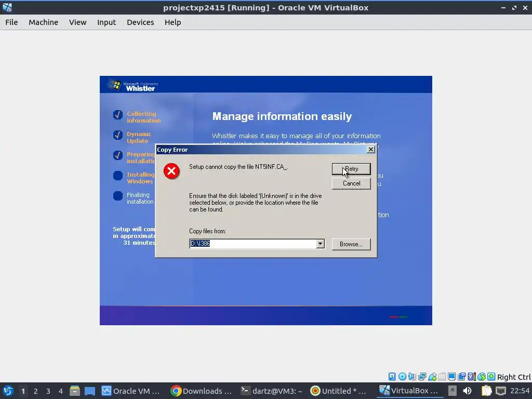Screen dimensions: 532x399
Task: Click the 'Setup cannot copy the file' message
Action: [238, 167]
